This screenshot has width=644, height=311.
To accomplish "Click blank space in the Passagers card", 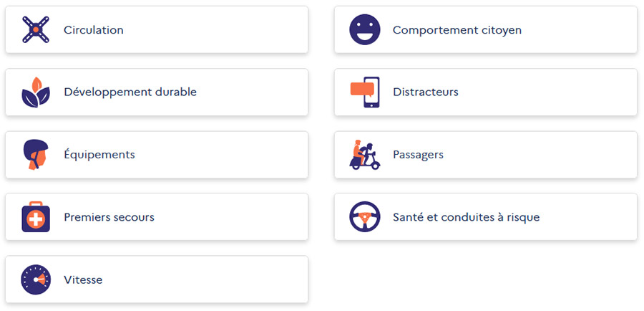I will 544,155.
